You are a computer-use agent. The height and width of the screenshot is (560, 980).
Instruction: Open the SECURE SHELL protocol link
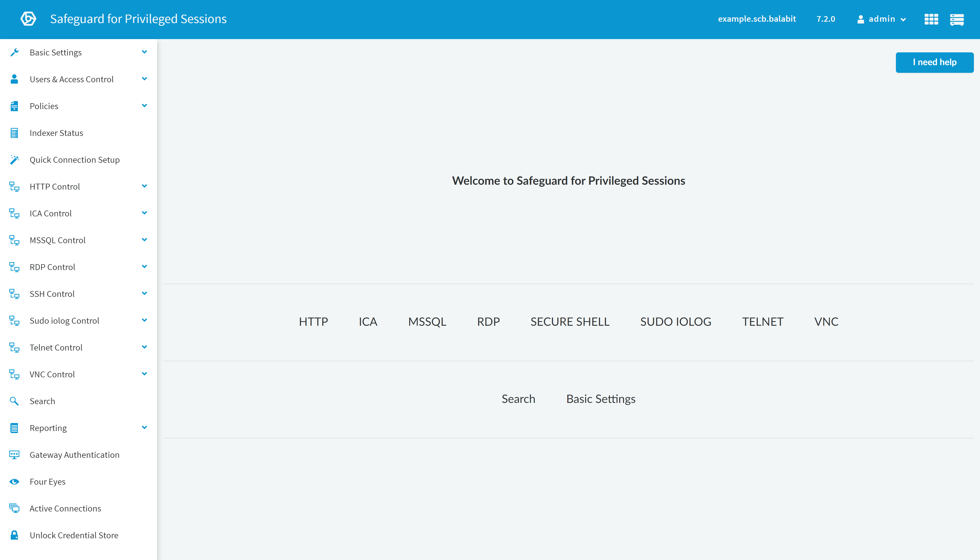click(x=570, y=322)
